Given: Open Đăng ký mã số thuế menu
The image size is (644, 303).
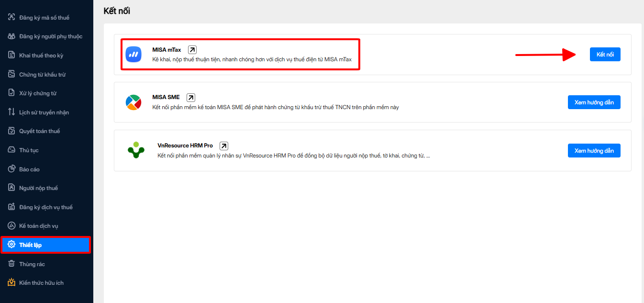Looking at the screenshot, I should [x=46, y=17].
